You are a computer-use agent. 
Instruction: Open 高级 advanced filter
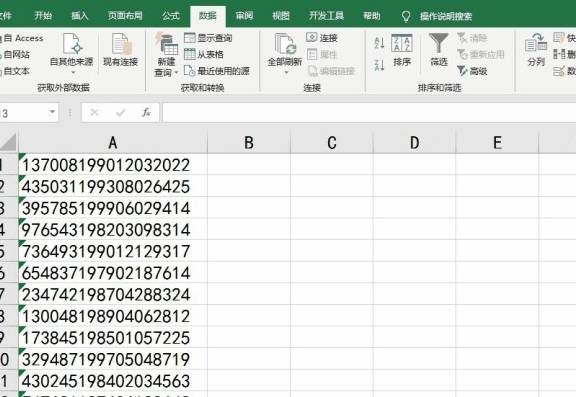coord(472,71)
